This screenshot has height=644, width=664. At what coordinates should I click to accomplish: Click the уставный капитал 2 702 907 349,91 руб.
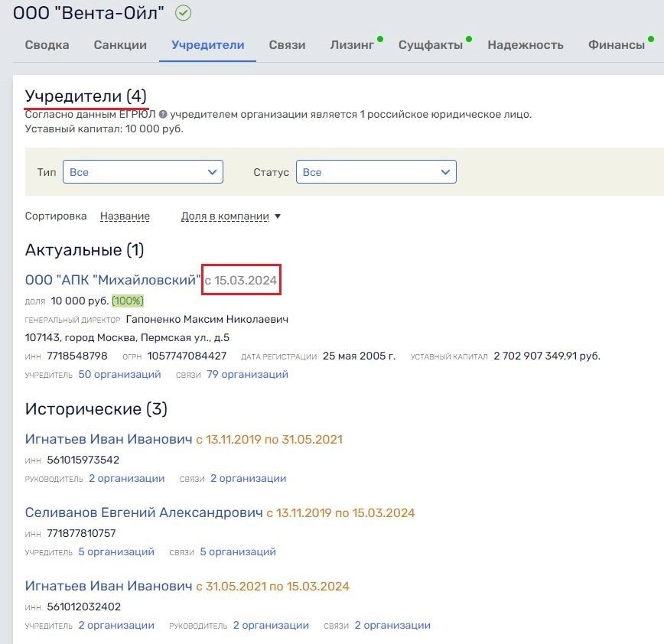click(547, 356)
